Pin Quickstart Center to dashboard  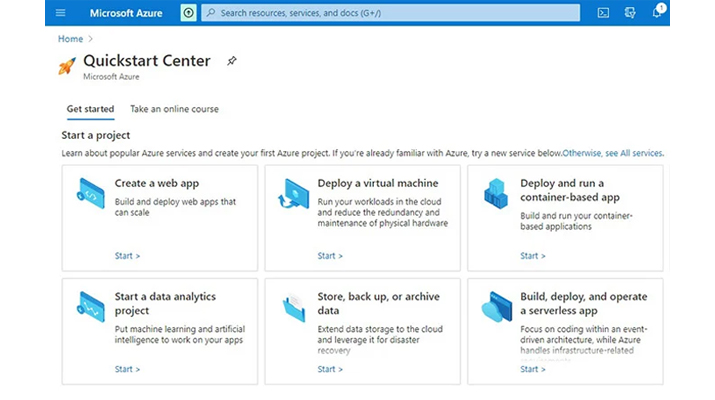tap(232, 61)
